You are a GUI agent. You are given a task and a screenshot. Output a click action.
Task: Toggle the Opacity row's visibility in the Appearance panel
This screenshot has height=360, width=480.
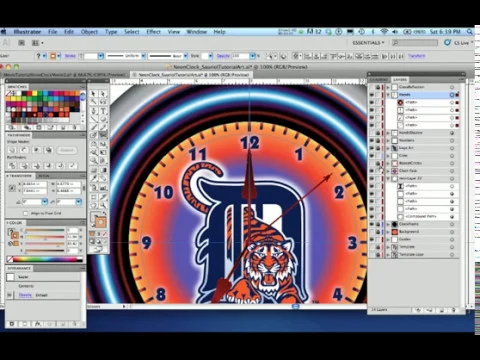pyautogui.click(x=10, y=295)
